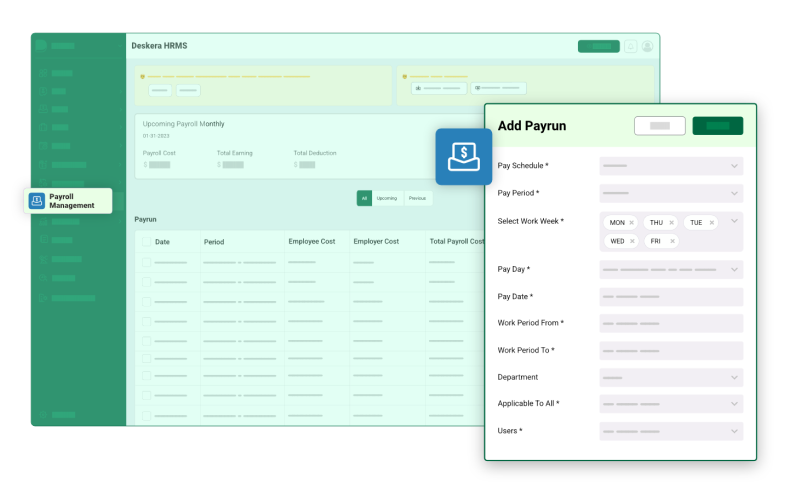
Task: Click the Deskera logo atop the sidebar
Action: [x=41, y=45]
